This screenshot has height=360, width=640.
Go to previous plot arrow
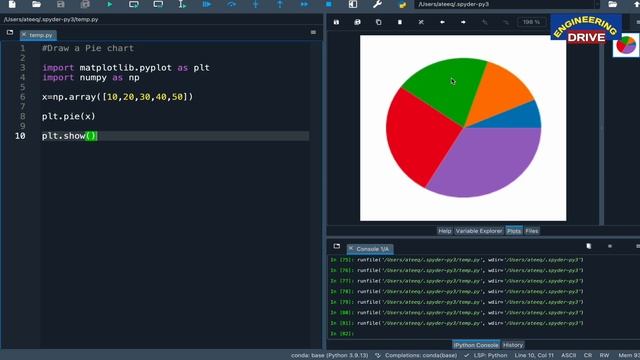(x=442, y=22)
